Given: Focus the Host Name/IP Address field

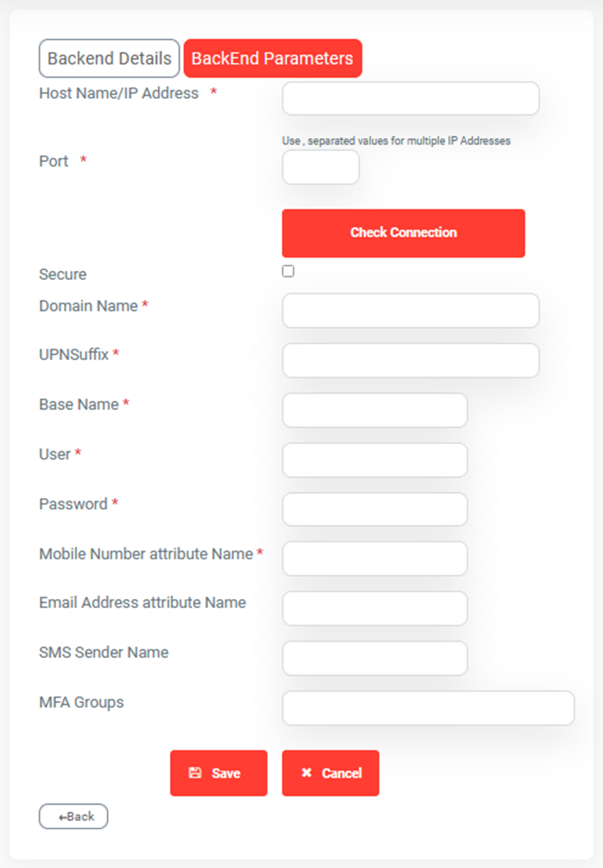Looking at the screenshot, I should coord(410,99).
